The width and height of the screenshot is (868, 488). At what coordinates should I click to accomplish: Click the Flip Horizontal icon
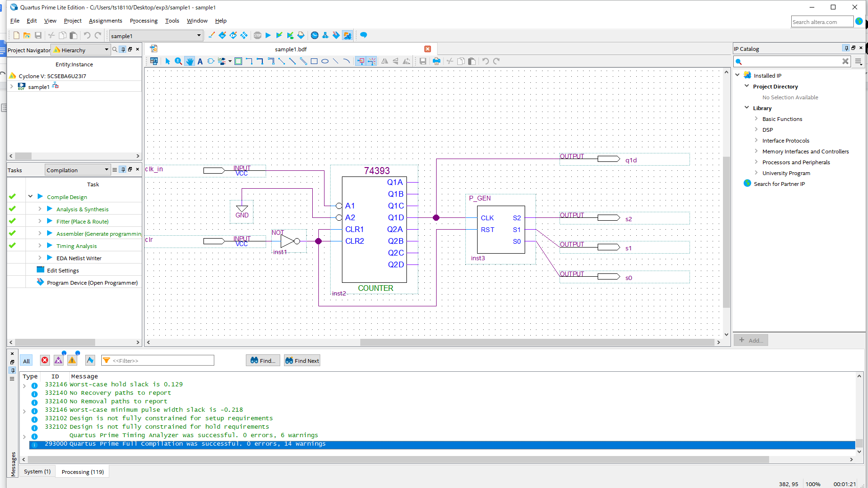click(x=385, y=61)
